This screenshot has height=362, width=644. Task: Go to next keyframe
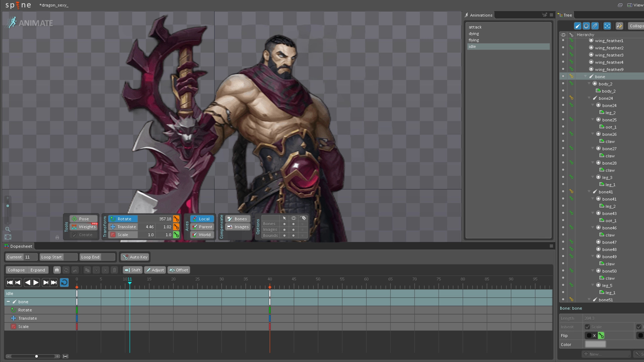tap(46, 283)
